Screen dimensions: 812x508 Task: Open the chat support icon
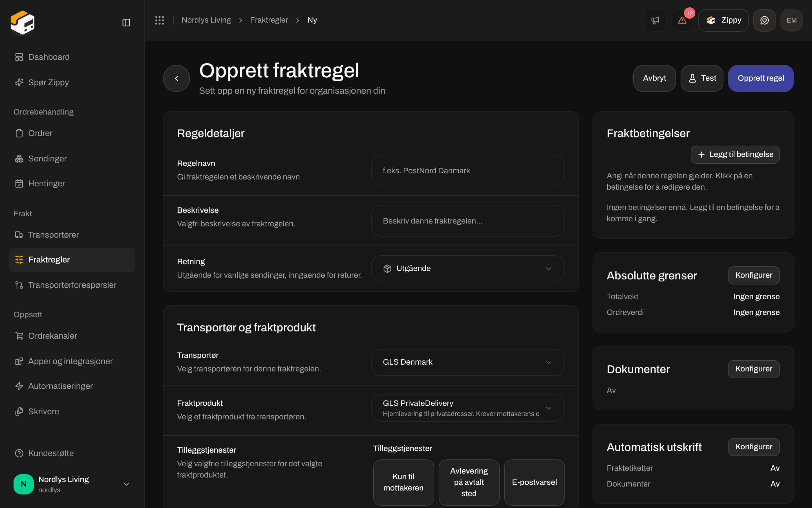click(x=764, y=20)
